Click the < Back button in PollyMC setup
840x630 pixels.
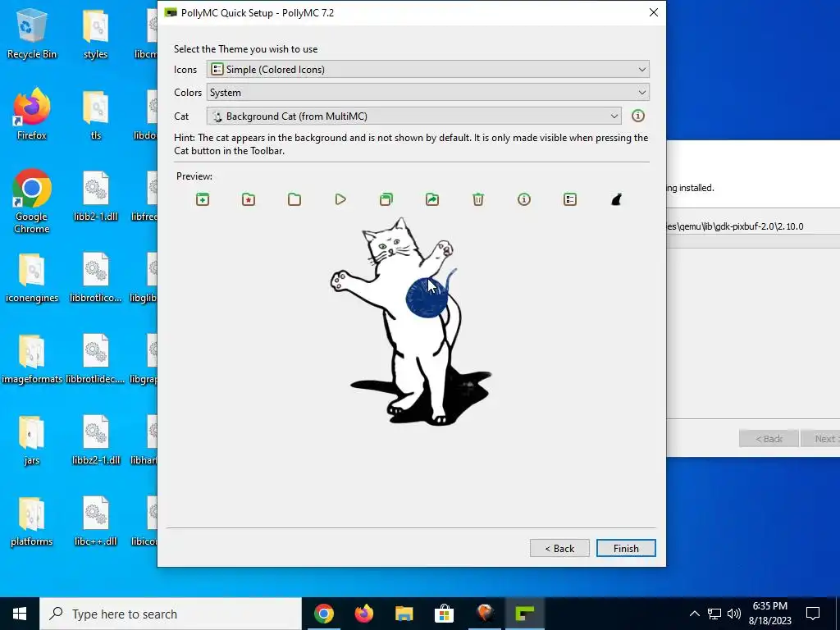(x=559, y=548)
